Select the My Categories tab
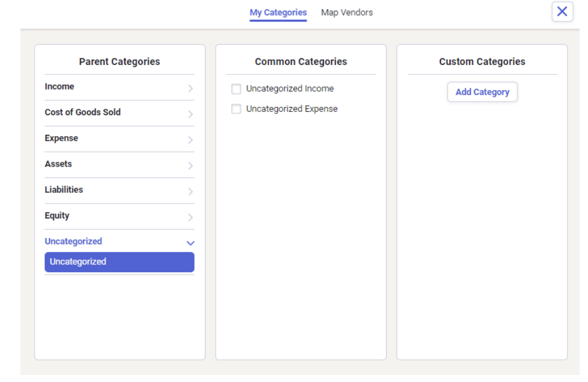This screenshot has height=382, width=588. pyautogui.click(x=278, y=13)
